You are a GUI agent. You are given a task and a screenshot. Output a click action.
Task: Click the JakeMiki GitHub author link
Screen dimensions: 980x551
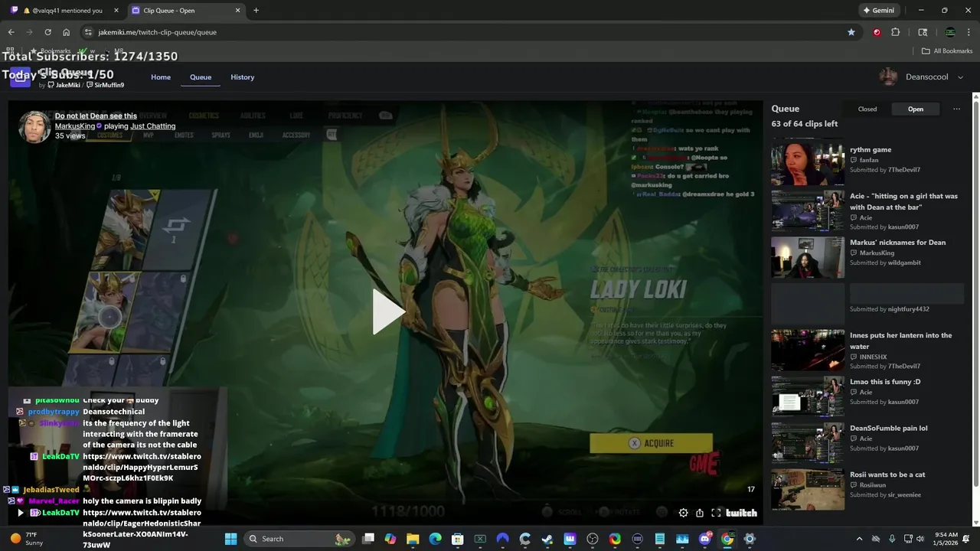point(64,85)
